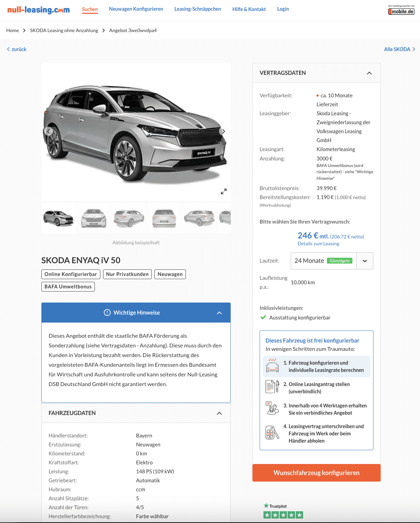Screen dimensions: 420x523
Task: Open the mobile.de partner logo
Action: tap(401, 10)
